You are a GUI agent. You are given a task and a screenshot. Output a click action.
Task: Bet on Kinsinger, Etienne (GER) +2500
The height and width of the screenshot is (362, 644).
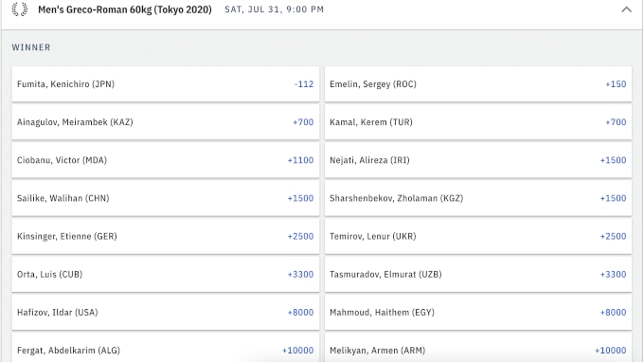pos(166,236)
